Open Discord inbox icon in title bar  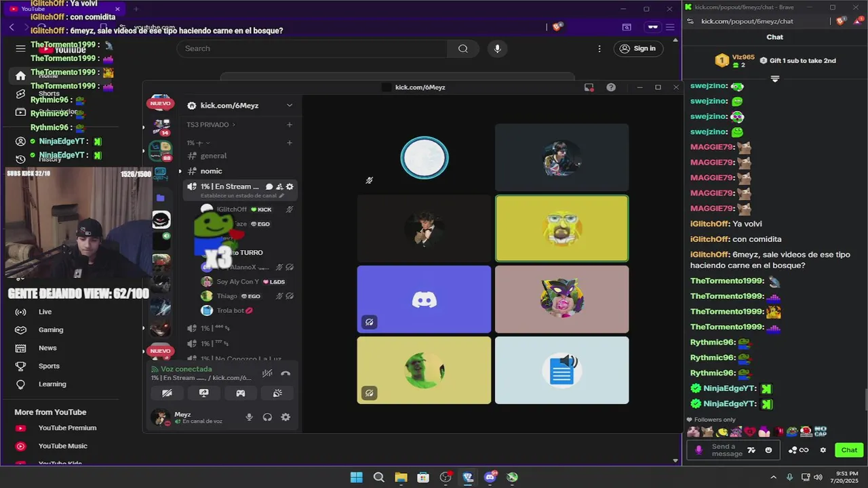point(589,87)
